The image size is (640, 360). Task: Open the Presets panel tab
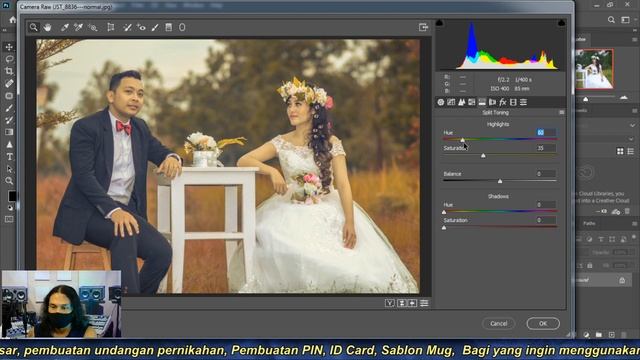pos(524,102)
